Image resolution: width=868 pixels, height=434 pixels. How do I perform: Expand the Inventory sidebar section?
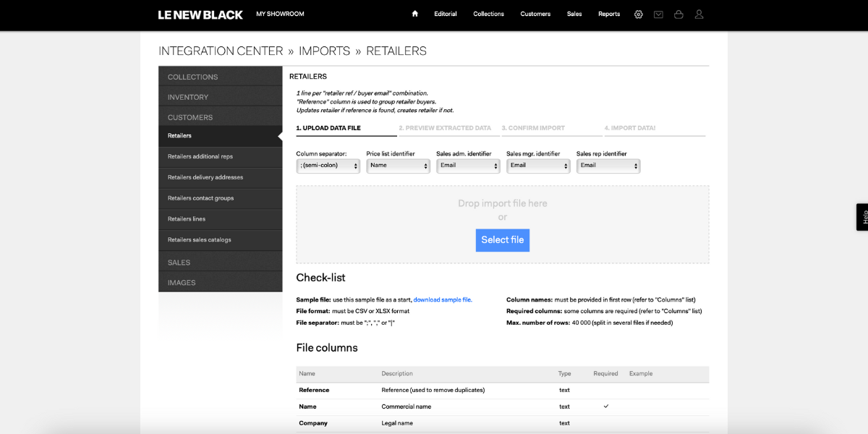coord(221,97)
